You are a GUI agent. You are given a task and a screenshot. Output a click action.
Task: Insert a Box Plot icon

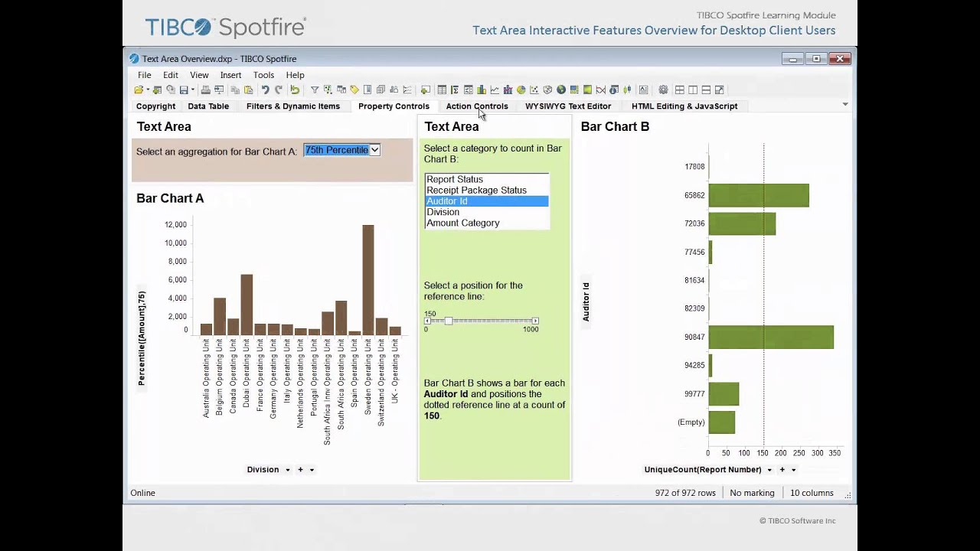[x=627, y=90]
